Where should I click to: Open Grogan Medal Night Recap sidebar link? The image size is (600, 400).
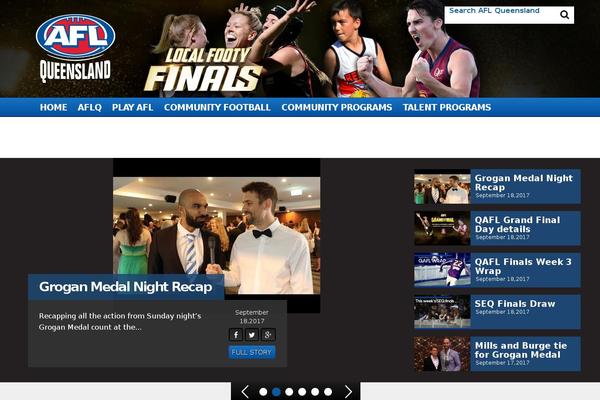pos(523,183)
